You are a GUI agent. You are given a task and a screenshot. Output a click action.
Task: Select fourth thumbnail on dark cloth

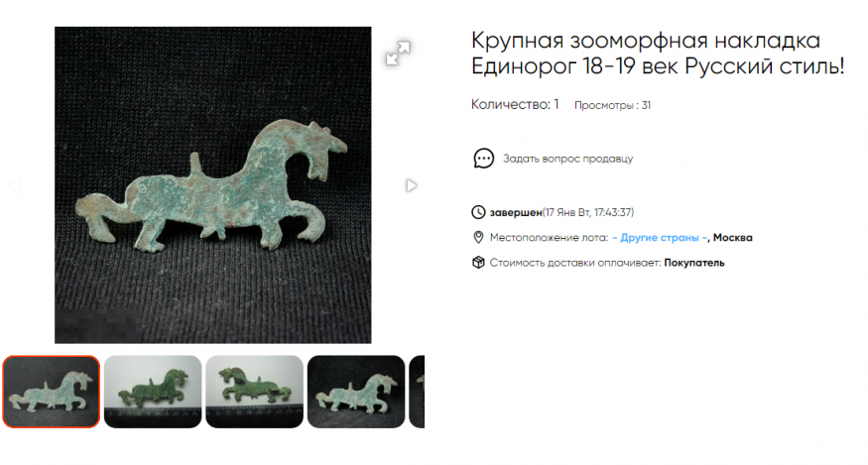(x=356, y=392)
